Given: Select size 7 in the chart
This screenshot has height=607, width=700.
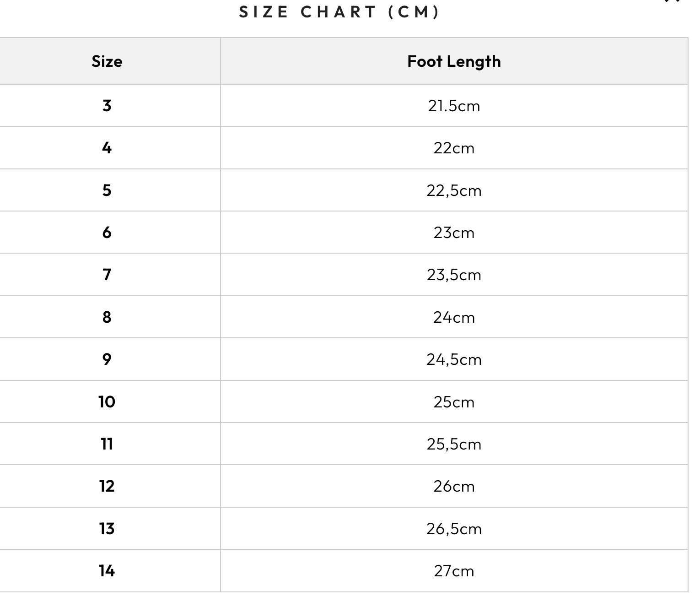Looking at the screenshot, I should pyautogui.click(x=107, y=275).
